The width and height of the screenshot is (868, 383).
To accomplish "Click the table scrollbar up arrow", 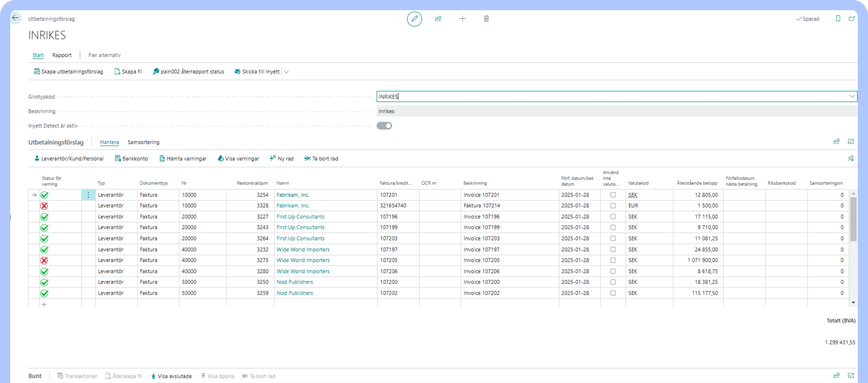I will [x=853, y=194].
